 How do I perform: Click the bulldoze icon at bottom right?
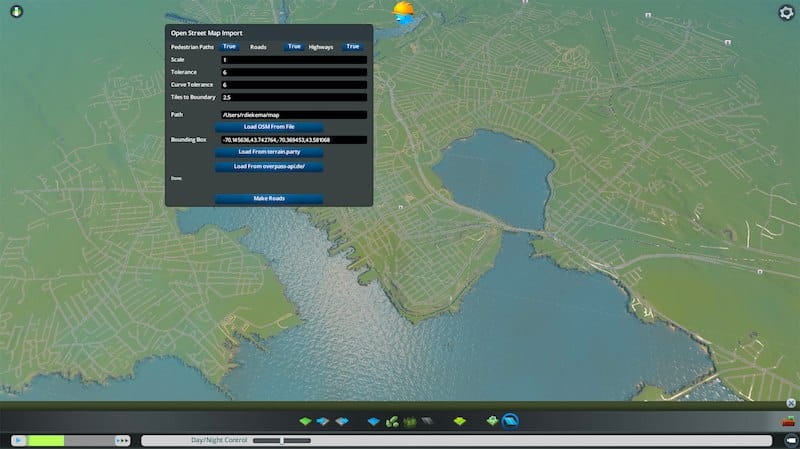pos(790,421)
